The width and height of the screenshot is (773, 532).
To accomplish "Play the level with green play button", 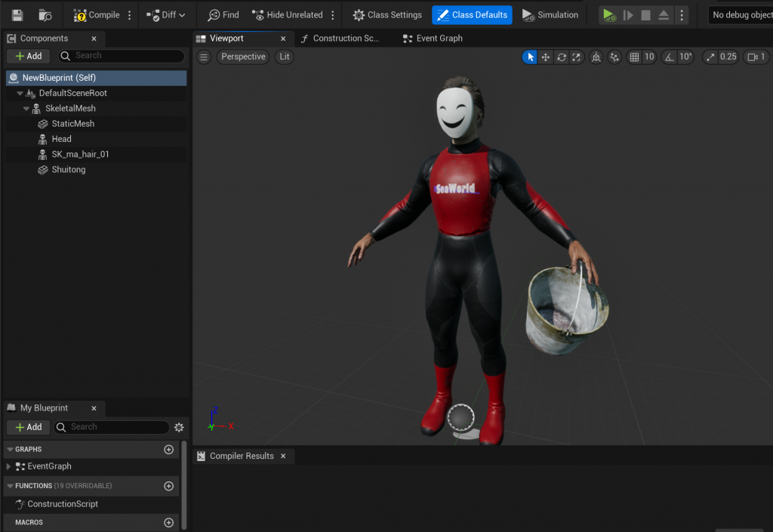I will [x=609, y=15].
